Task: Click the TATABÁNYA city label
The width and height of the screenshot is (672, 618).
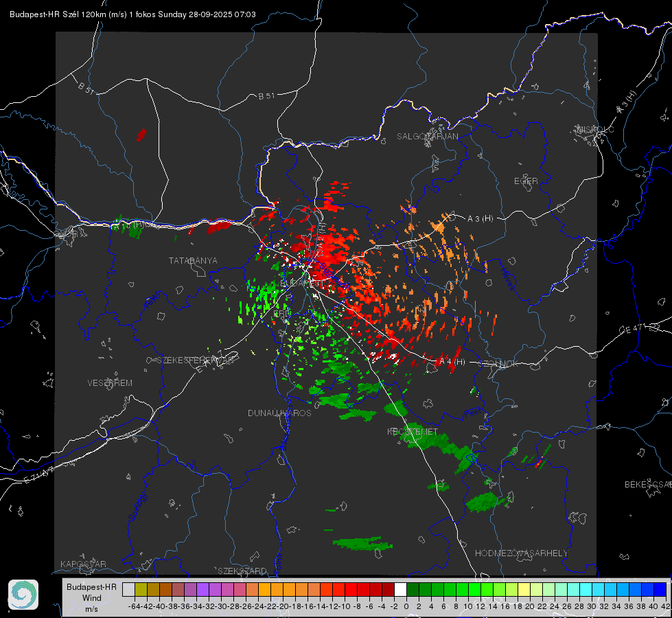Action: pyautogui.click(x=193, y=260)
